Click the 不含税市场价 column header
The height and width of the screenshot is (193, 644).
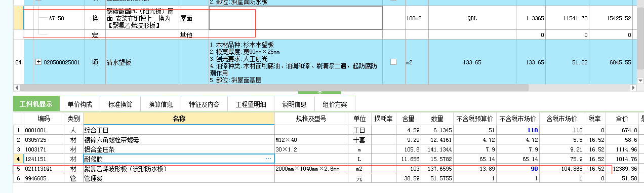point(518,119)
